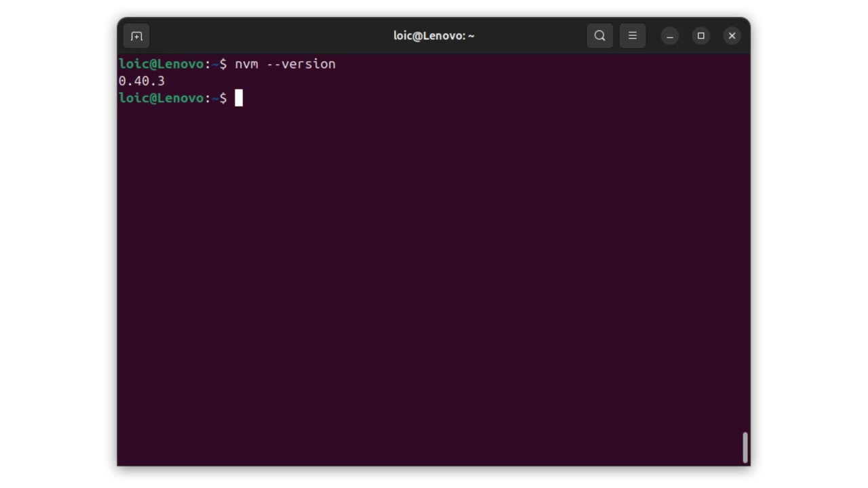
Task: Click the vertical scrollbar thumb
Action: [x=745, y=447]
